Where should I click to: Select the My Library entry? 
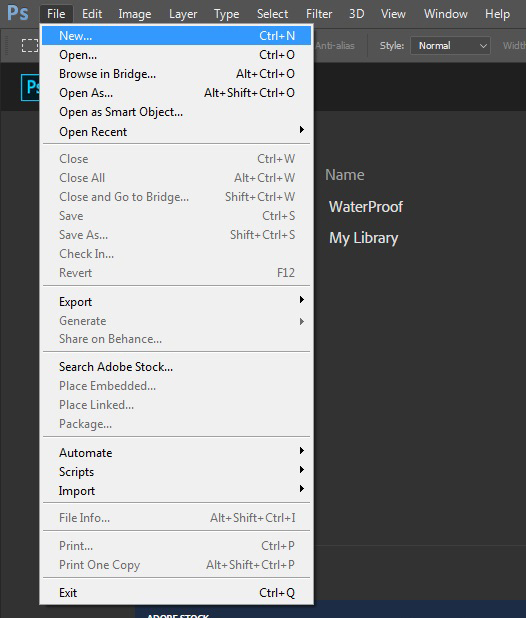[364, 238]
